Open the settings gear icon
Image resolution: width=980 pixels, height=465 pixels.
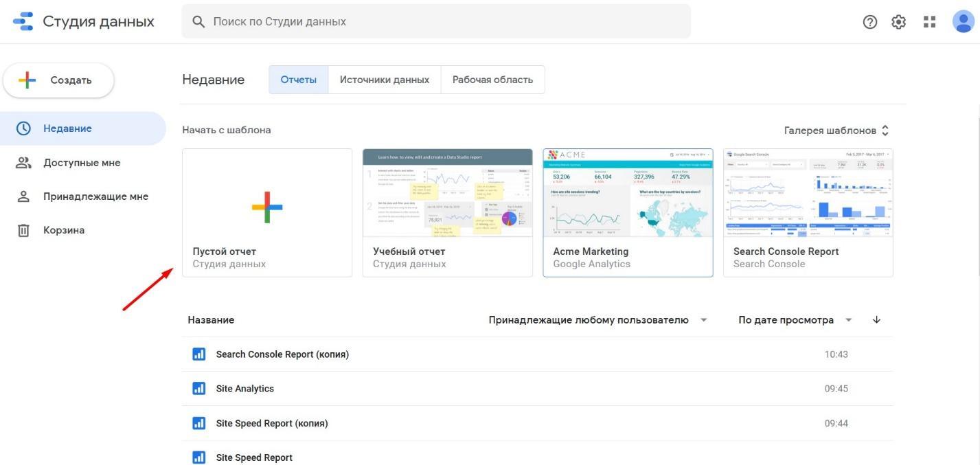tap(899, 22)
